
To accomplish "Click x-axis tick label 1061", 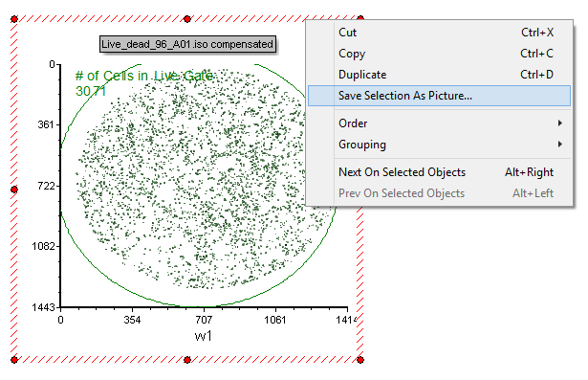I will (275, 320).
